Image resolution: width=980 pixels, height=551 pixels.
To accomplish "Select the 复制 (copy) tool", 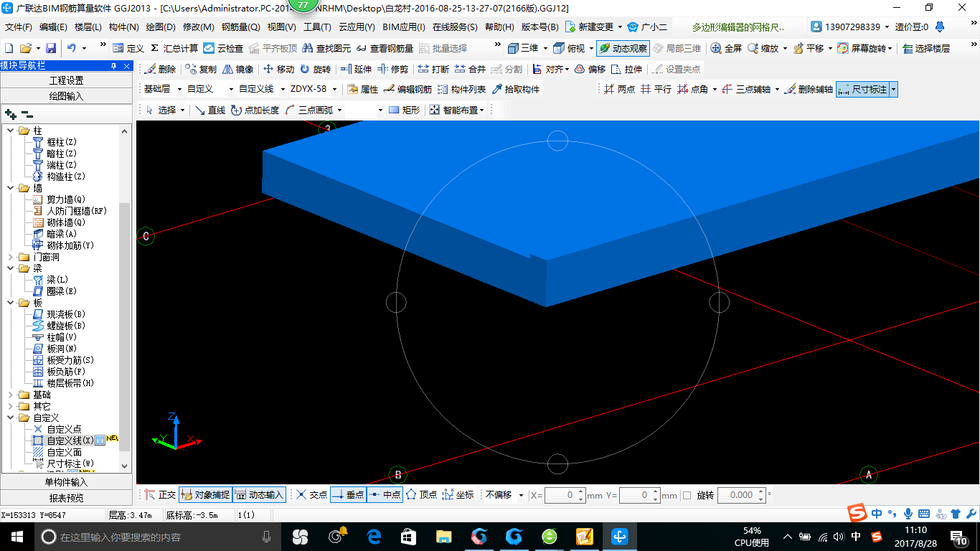I will tap(200, 70).
